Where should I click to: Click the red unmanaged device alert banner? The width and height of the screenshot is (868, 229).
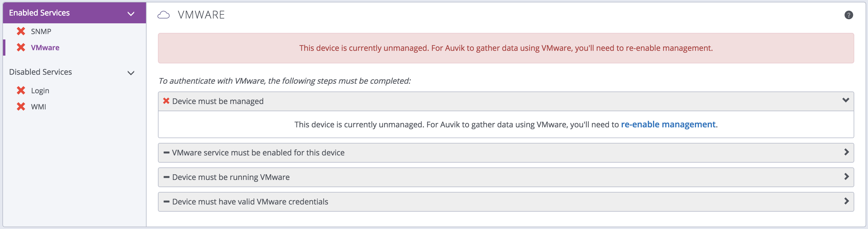505,48
